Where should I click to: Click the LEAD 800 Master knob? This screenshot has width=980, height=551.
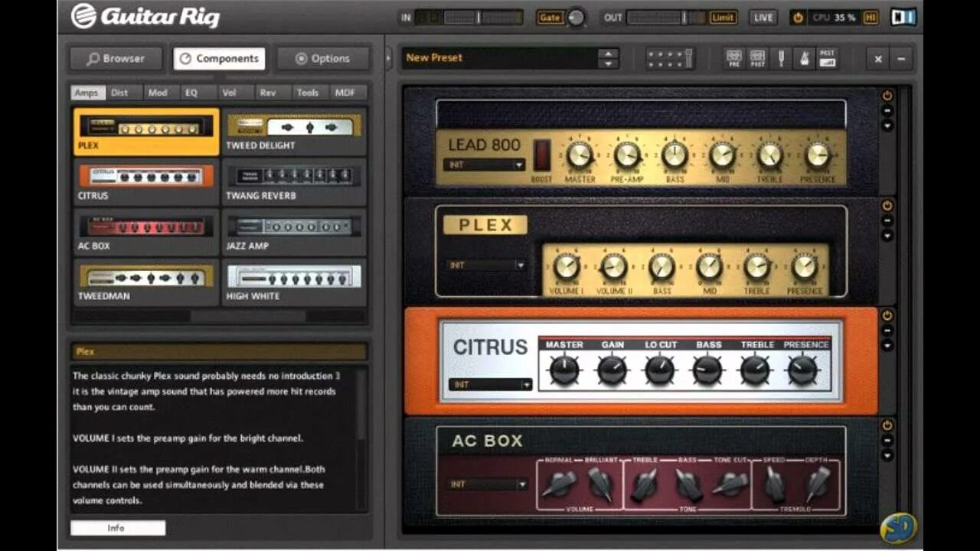coord(580,155)
